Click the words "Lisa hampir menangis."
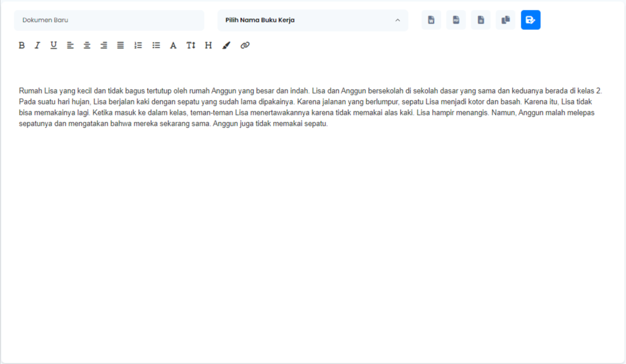Screen dimensions: 626x364 [453, 113]
